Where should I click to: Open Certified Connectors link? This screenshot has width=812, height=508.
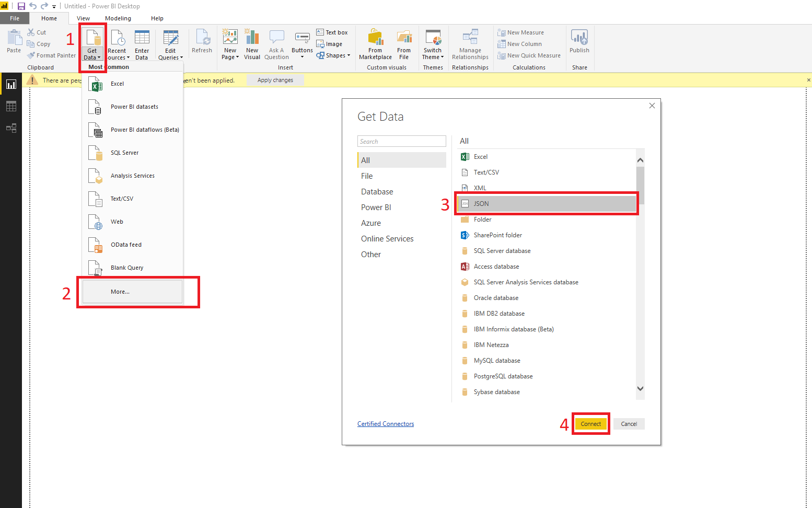point(386,424)
